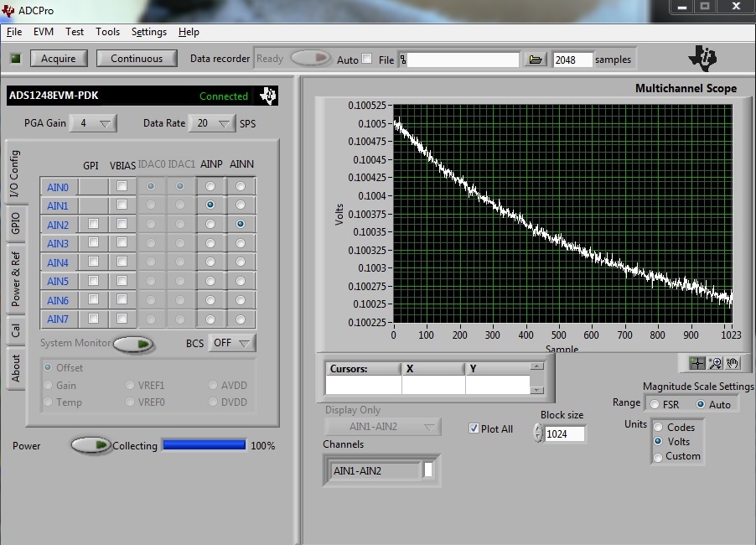Click the Collecting progress bar
756x545 pixels.
click(204, 444)
